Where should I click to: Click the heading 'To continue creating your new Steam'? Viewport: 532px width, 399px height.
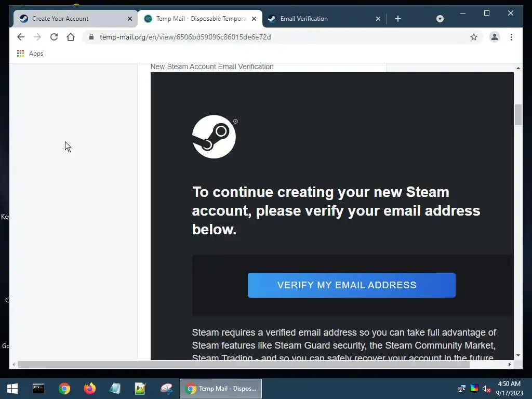pyautogui.click(x=321, y=192)
